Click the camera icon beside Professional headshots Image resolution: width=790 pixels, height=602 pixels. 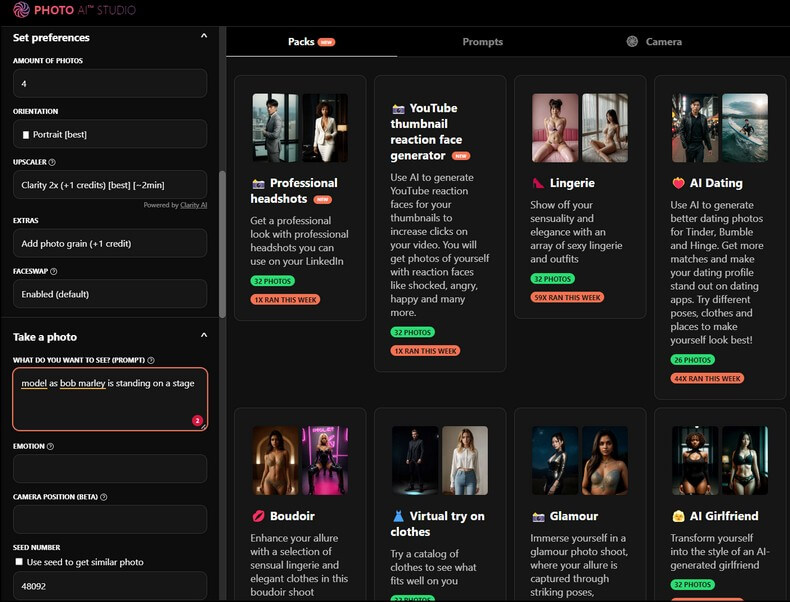(x=258, y=183)
